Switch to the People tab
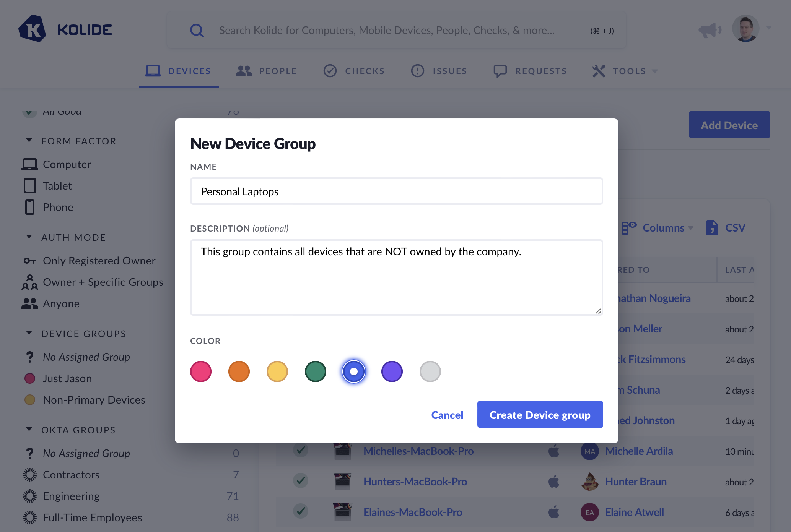791x532 pixels. coord(267,71)
